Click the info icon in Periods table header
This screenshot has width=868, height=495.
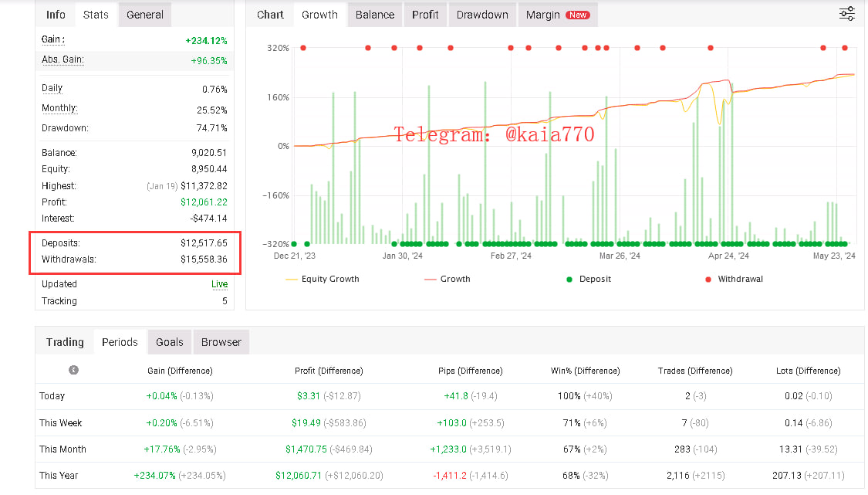73,370
